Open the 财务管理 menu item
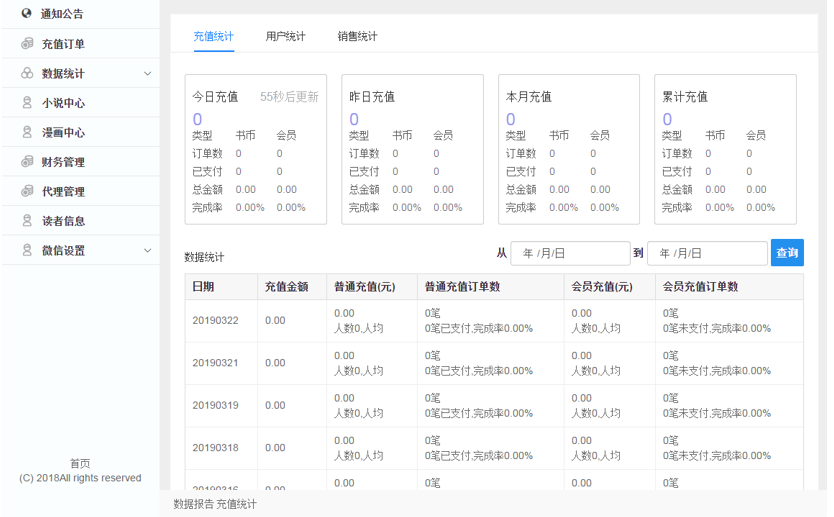 click(x=63, y=162)
